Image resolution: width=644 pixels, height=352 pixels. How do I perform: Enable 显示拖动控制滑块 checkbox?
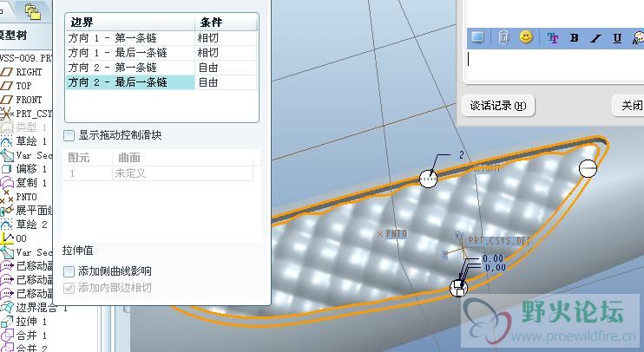point(69,135)
